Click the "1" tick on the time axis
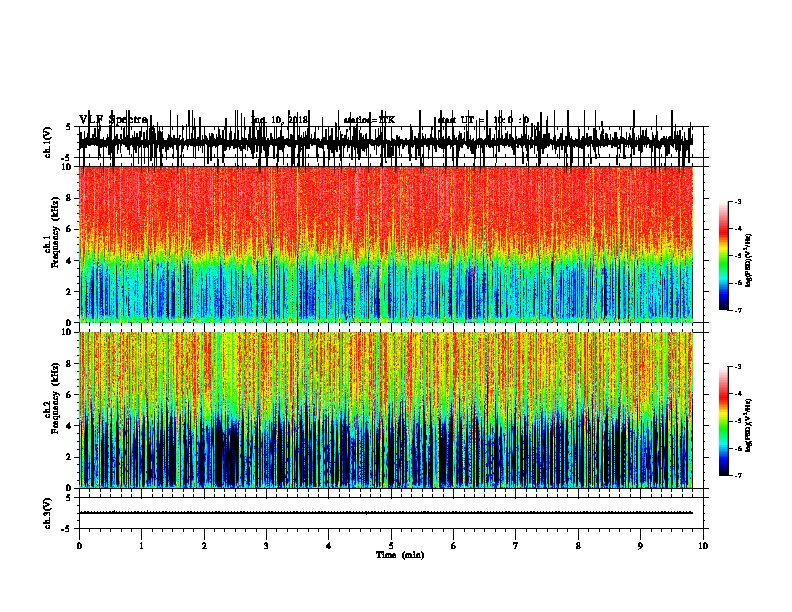The image size is (792, 612). pyautogui.click(x=141, y=546)
